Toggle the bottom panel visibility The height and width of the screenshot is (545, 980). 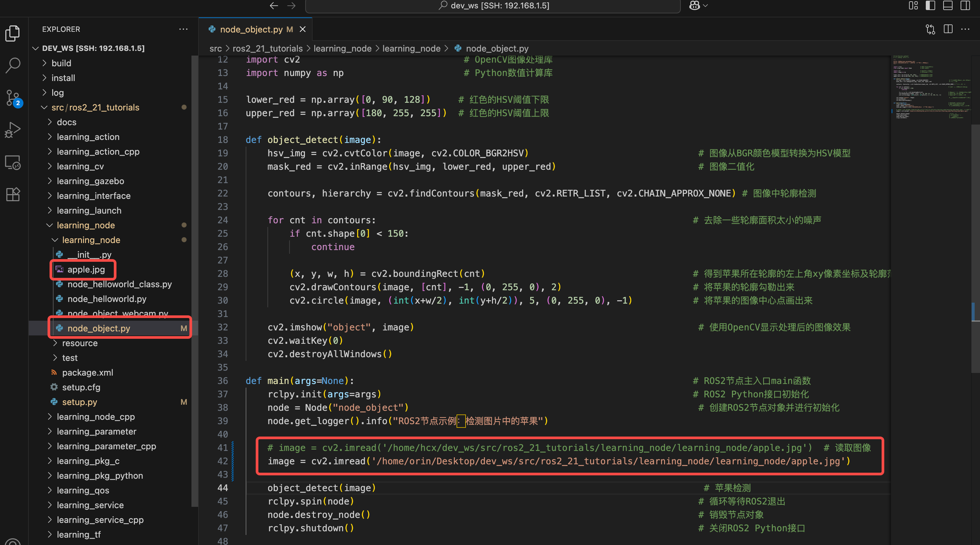(x=948, y=6)
